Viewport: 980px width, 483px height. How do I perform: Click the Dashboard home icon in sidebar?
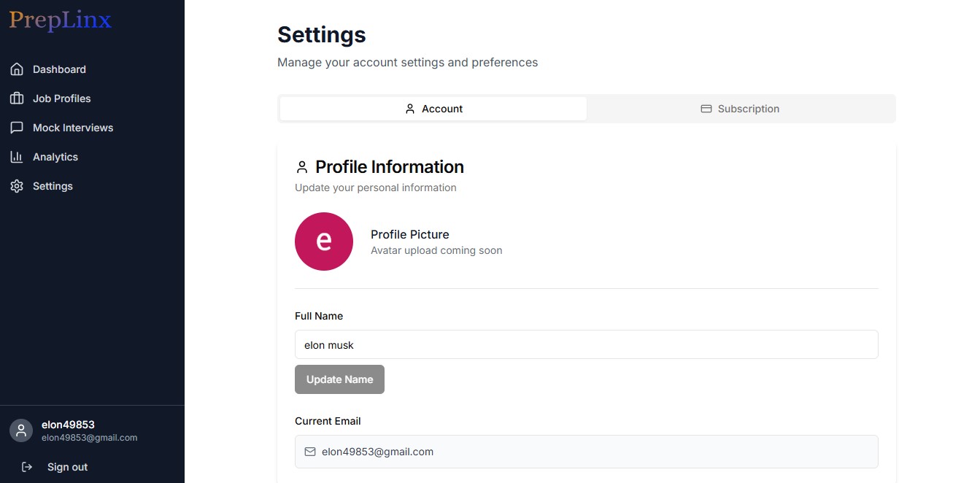17,69
